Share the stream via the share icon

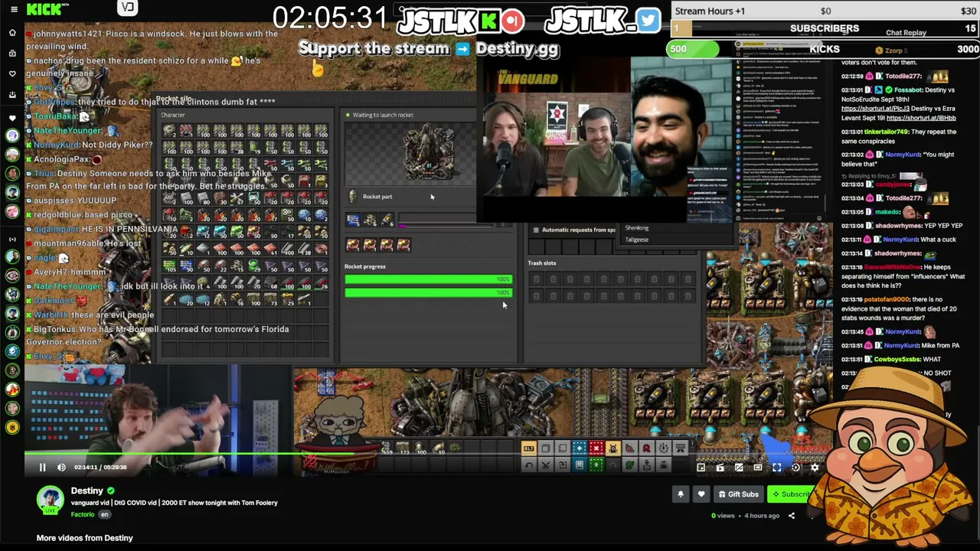coord(792,516)
